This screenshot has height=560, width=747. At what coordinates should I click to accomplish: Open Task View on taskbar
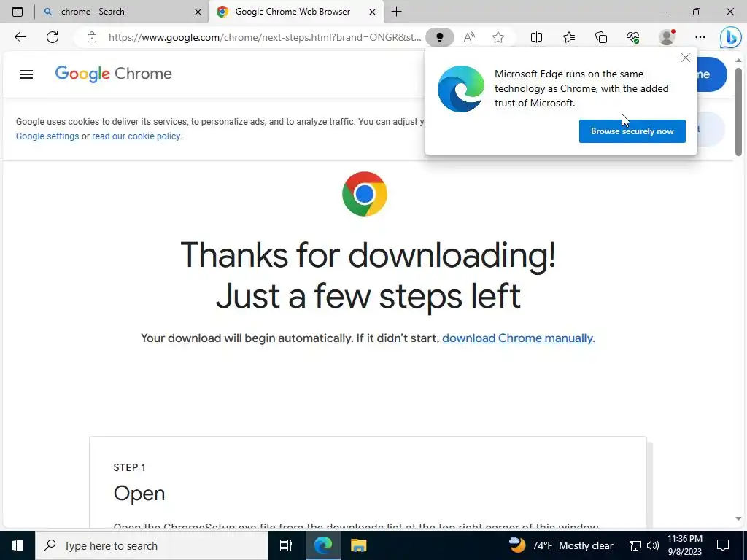(286, 545)
